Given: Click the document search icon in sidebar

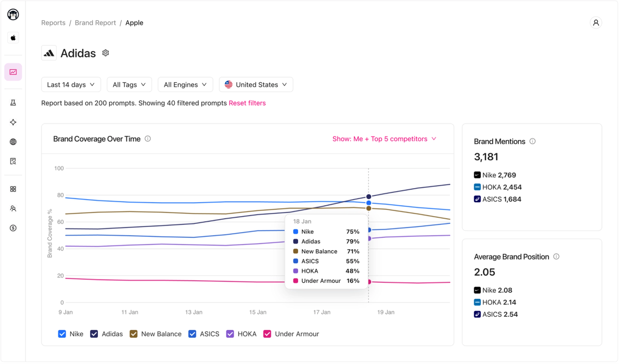Looking at the screenshot, I should [13, 161].
